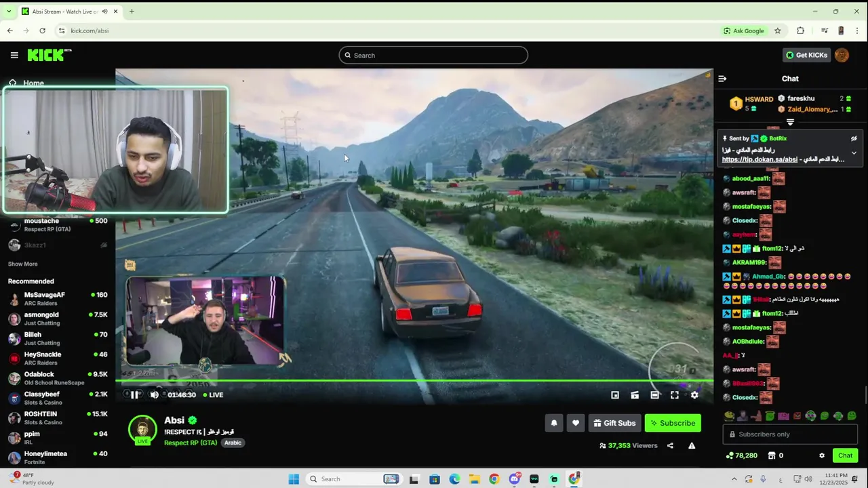
Task: Turn on notifications bell for Absi
Action: click(554, 423)
